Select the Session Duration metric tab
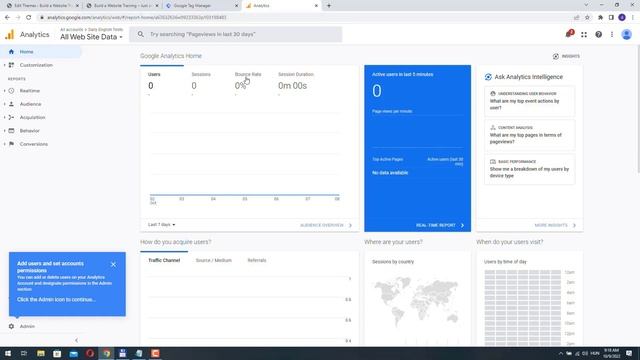Image resolution: width=640 pixels, height=360 pixels. 297,81
